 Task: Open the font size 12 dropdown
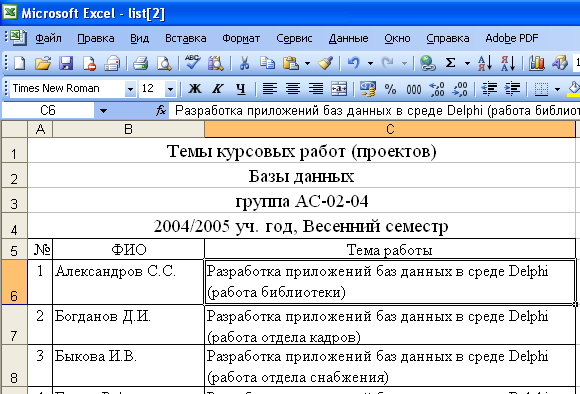tap(170, 89)
